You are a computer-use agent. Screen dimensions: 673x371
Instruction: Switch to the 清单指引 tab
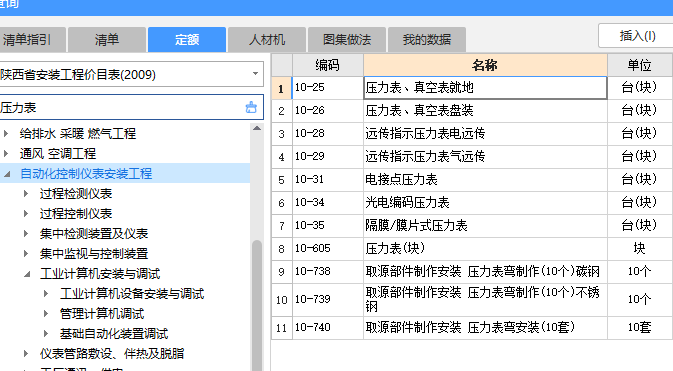[32, 40]
